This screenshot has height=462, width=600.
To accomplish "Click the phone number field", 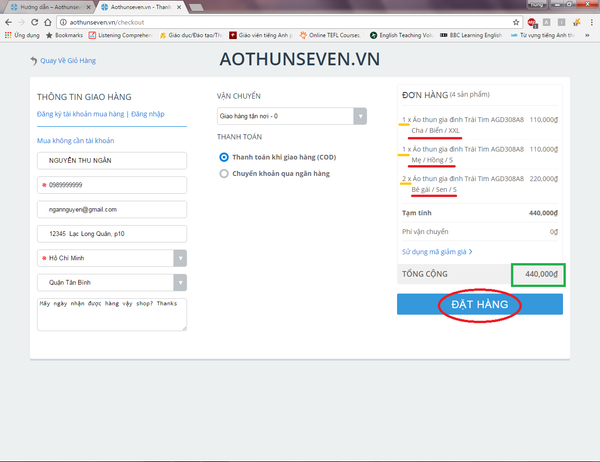I will (112, 185).
